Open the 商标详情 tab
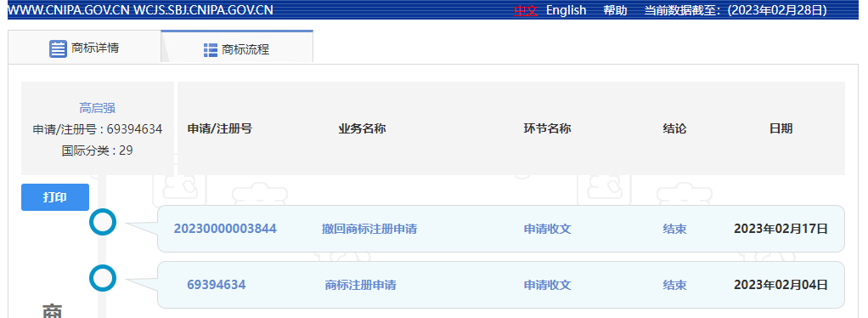868x318 pixels. [84, 47]
